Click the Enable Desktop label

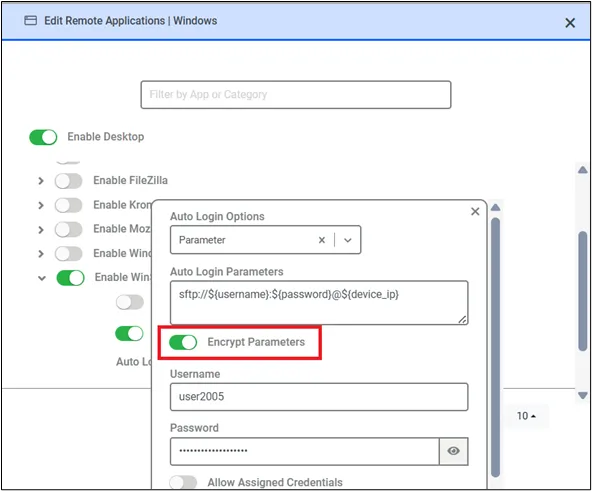pos(106,137)
